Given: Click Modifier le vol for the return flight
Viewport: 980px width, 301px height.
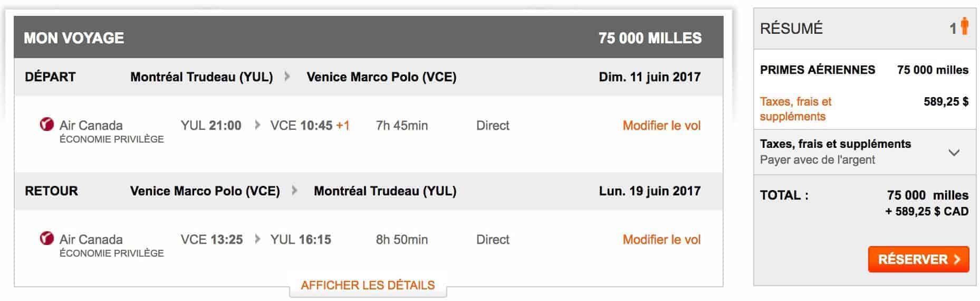Looking at the screenshot, I should [661, 240].
